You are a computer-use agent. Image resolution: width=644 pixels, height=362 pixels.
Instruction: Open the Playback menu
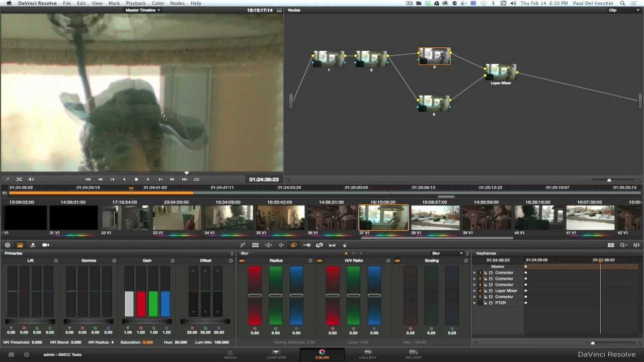[x=136, y=3]
